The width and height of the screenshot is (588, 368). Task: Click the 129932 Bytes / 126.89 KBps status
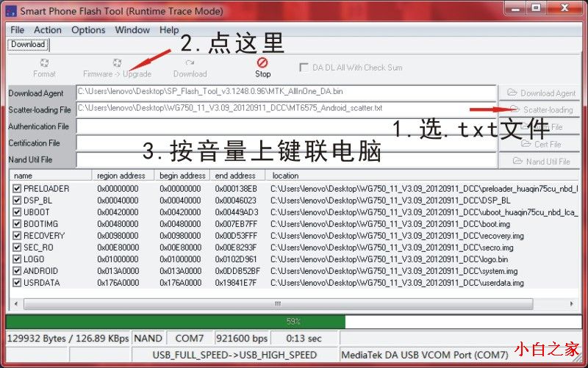coord(68,339)
